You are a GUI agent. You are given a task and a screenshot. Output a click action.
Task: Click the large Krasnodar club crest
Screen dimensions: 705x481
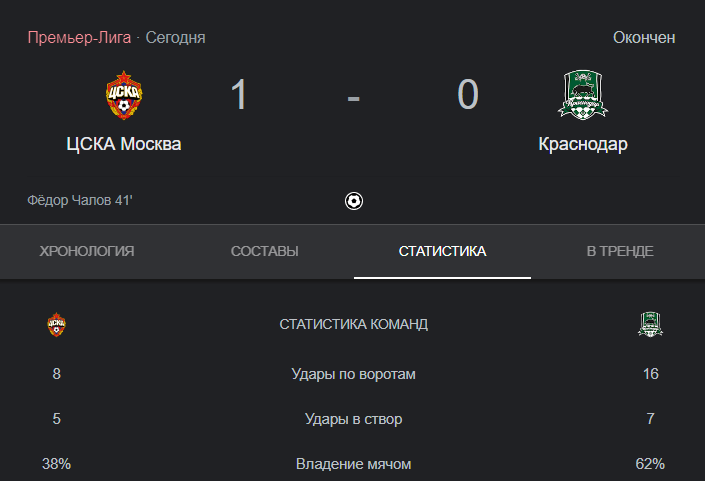click(583, 94)
